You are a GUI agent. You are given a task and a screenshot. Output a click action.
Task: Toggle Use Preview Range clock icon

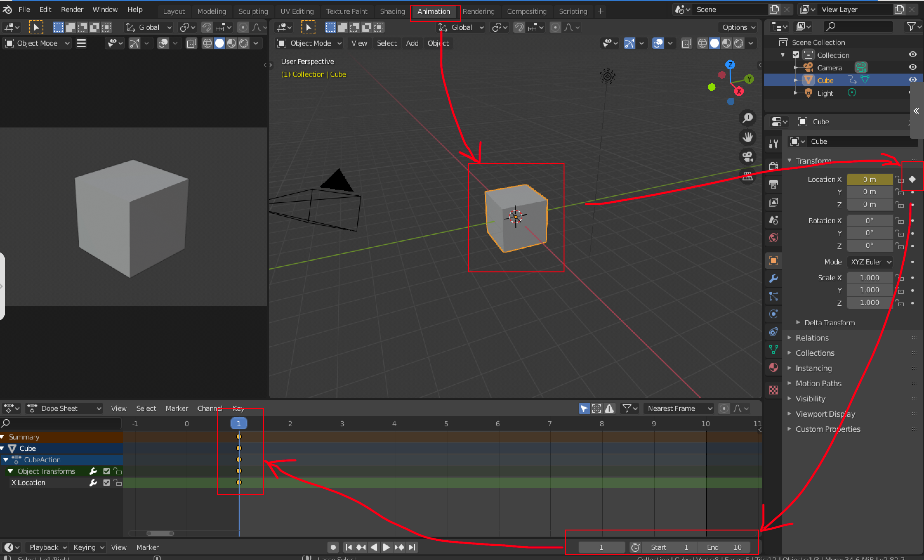635,547
